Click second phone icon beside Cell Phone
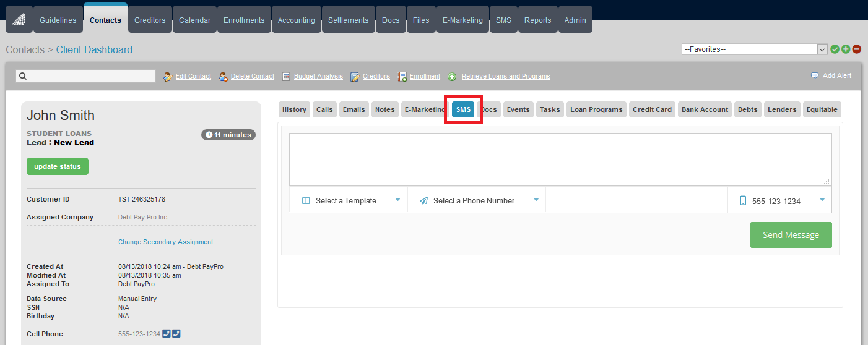This screenshot has height=345, width=868. coord(176,334)
